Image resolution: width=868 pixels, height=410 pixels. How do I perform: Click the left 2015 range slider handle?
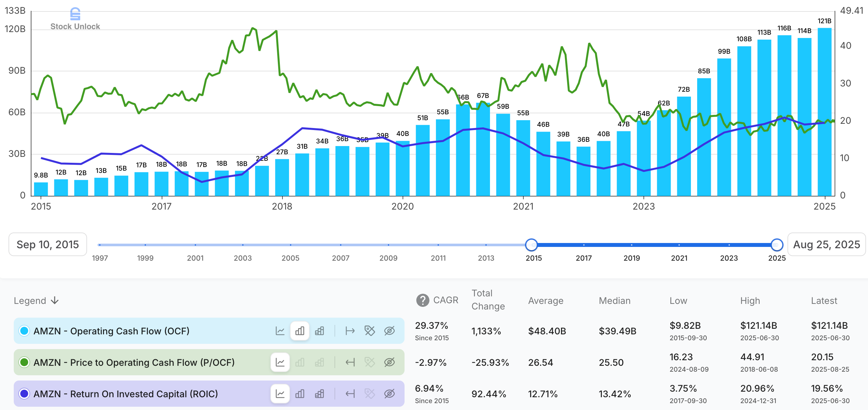532,245
